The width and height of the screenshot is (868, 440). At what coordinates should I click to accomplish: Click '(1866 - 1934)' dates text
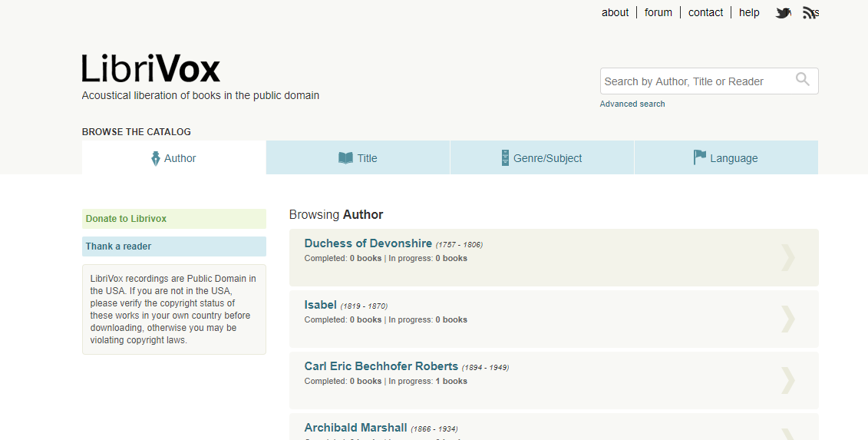pos(434,429)
